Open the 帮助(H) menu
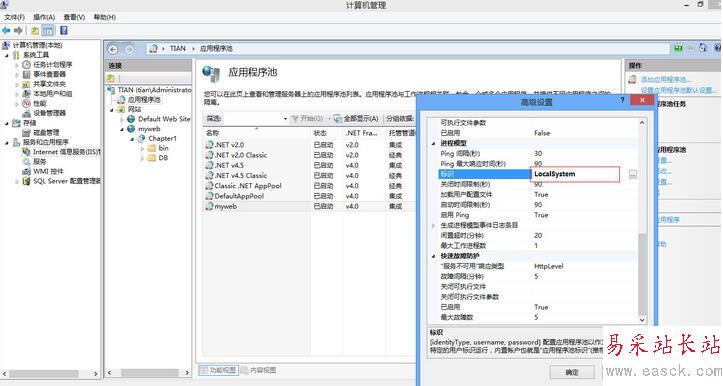 point(105,17)
